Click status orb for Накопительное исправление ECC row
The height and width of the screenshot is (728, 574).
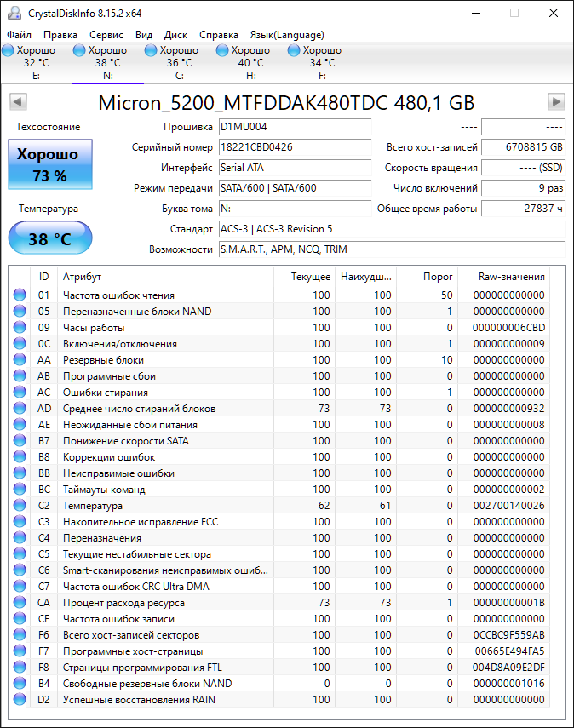tap(20, 521)
